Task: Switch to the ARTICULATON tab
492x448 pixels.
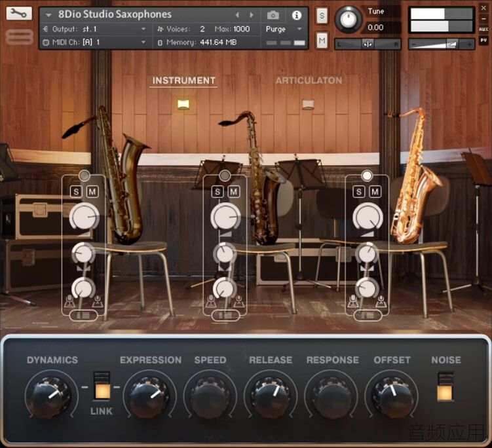Action: pos(309,81)
